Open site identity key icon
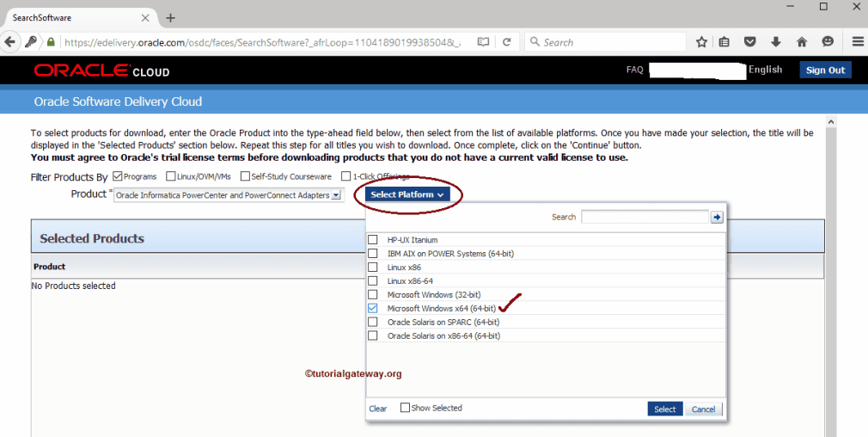This screenshot has height=437, width=868. (31, 42)
